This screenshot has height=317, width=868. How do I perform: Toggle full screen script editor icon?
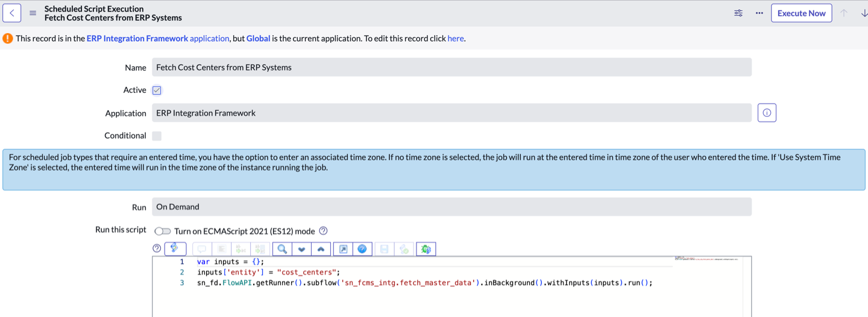pos(343,249)
